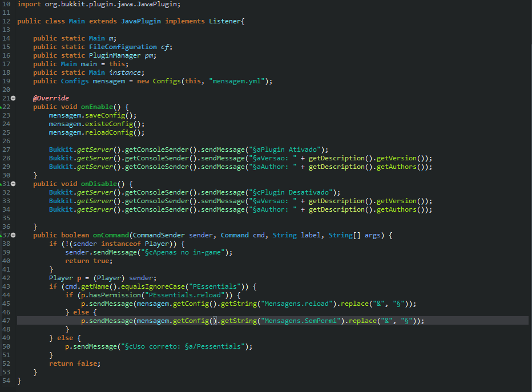Click the @Override annotation
Screen dimensions: 532x392
(51, 98)
